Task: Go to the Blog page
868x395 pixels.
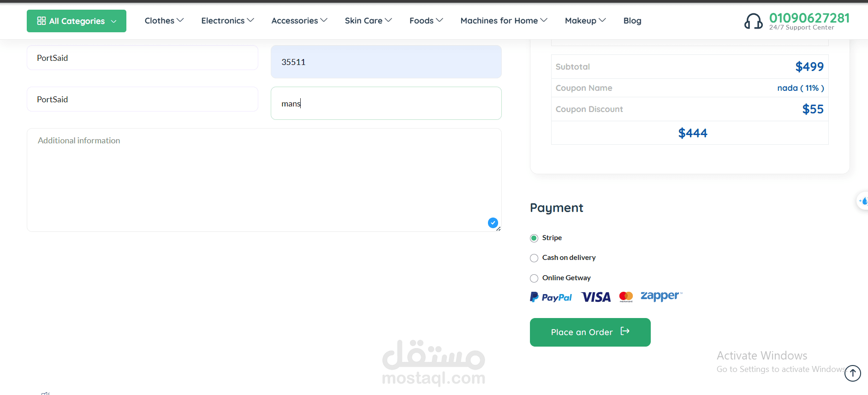Action: [632, 21]
